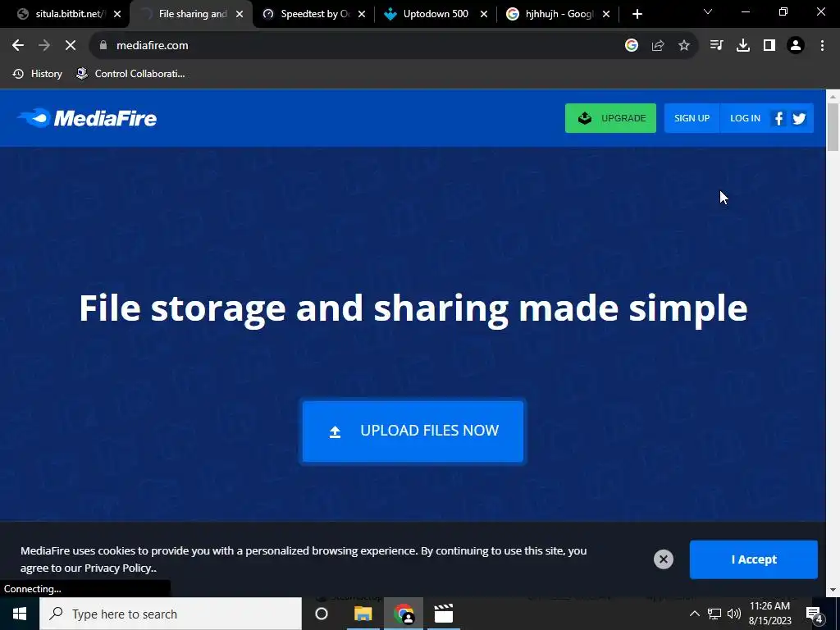Open Chrome downloads icon
The height and width of the screenshot is (630, 840).
(x=743, y=46)
